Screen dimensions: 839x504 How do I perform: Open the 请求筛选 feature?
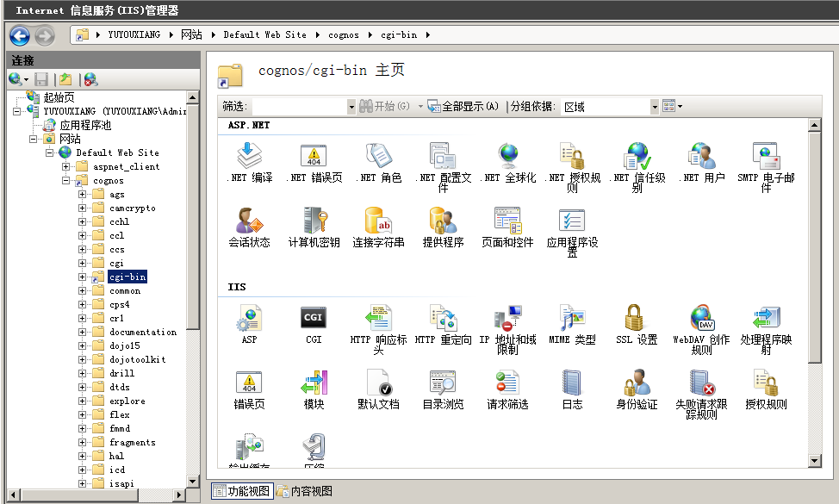point(507,389)
